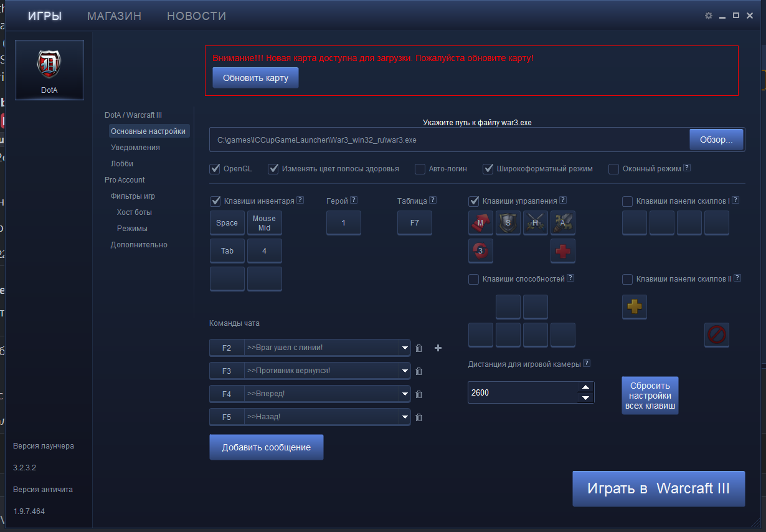The height and width of the screenshot is (532, 766).
Task: Delete the F3 chat command with trash icon
Action: pyautogui.click(x=418, y=371)
